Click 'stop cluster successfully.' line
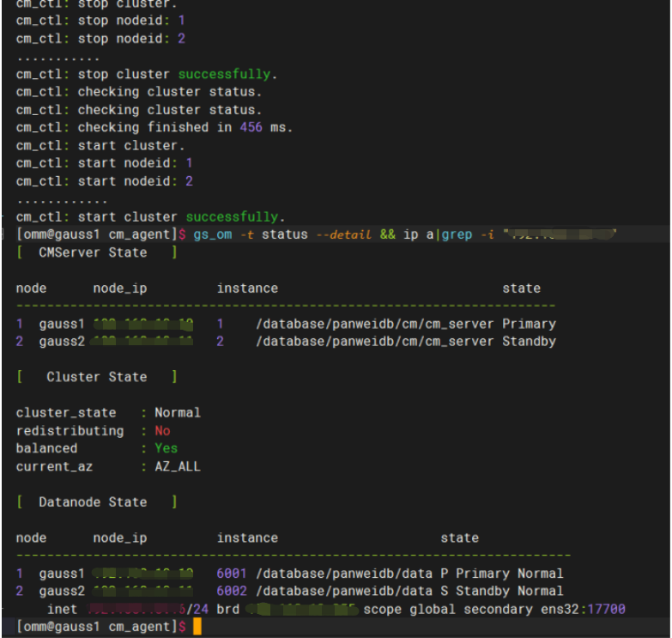This screenshot has width=672, height=638. tap(147, 74)
